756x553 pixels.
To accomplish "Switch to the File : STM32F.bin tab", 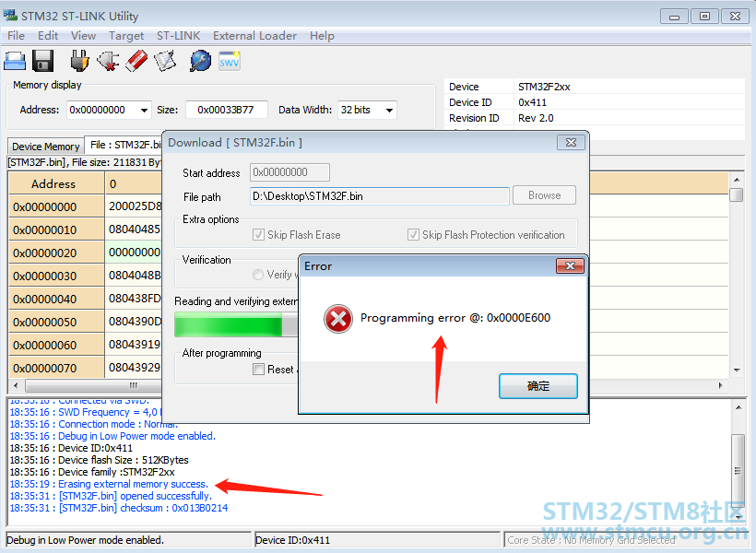I will [x=124, y=145].
